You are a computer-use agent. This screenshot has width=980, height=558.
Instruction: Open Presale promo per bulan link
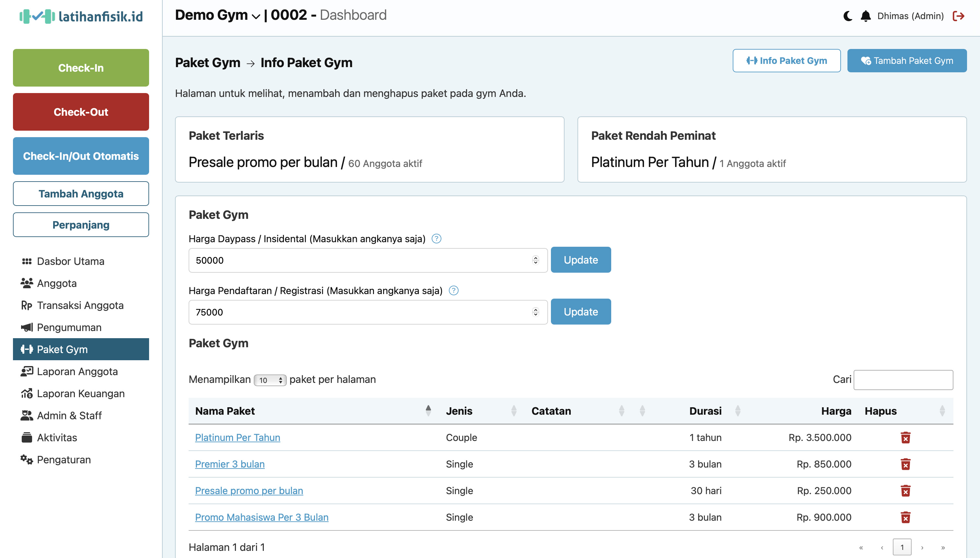249,491
